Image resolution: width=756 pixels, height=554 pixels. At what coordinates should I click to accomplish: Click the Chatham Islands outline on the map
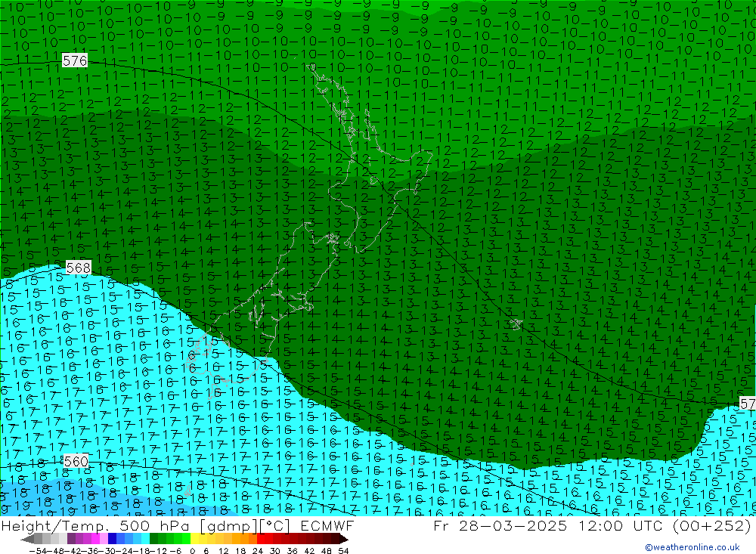pyautogui.click(x=516, y=323)
